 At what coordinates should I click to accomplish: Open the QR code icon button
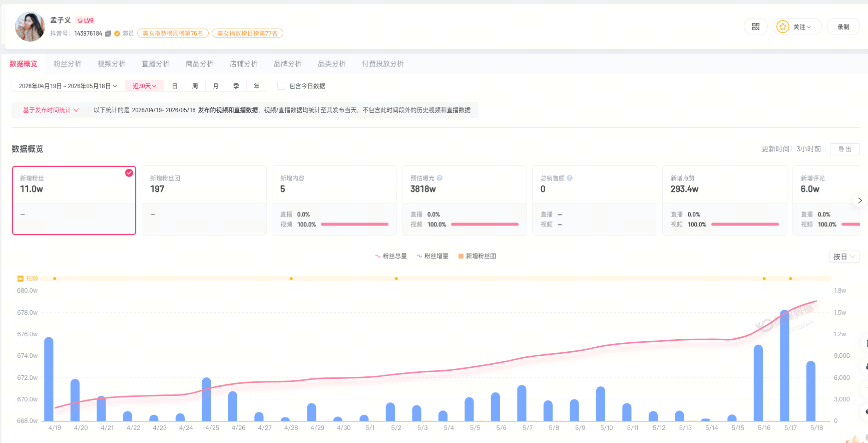click(756, 27)
